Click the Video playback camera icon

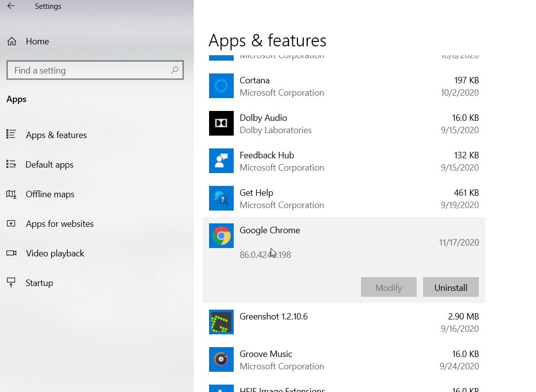coord(11,253)
